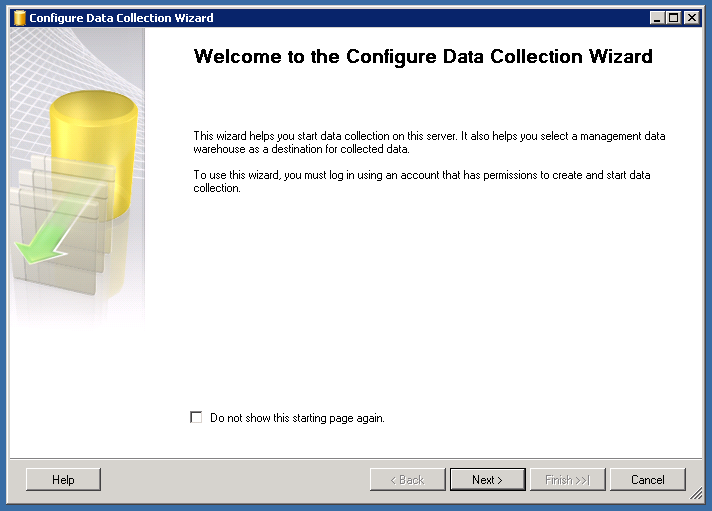Image resolution: width=712 pixels, height=511 pixels.
Task: Maximize the wizard window
Action: pos(673,18)
